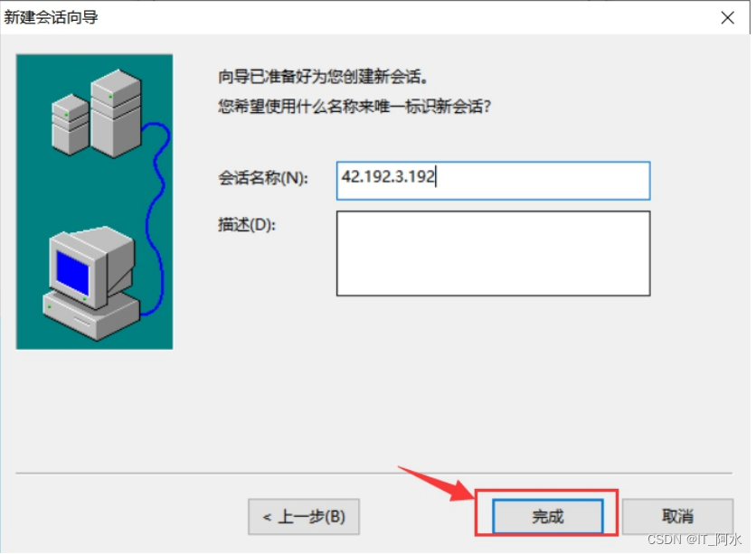Click the 取消 (Cancel) button
Image resolution: width=756 pixels, height=554 pixels.
coord(677,516)
